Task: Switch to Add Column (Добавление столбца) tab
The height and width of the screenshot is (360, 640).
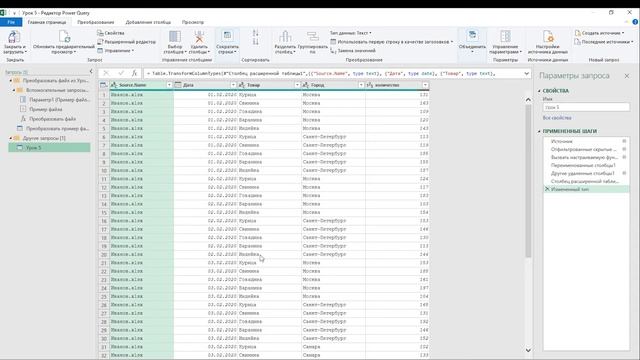Action: pos(148,22)
